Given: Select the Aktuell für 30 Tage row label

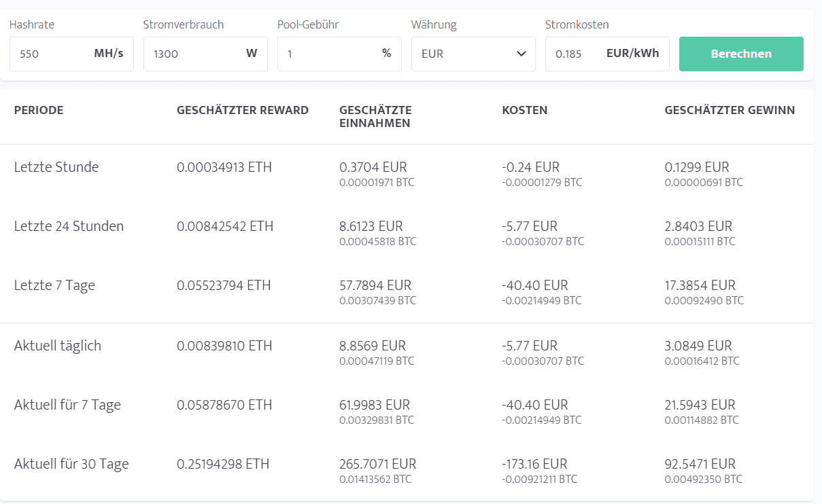Looking at the screenshot, I should pyautogui.click(x=71, y=464).
